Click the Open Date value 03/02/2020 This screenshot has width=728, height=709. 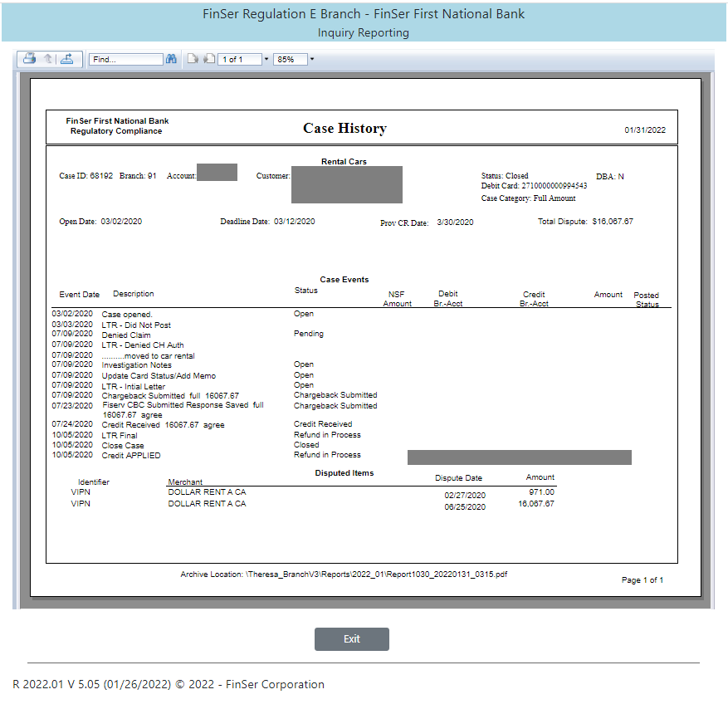pos(121,222)
